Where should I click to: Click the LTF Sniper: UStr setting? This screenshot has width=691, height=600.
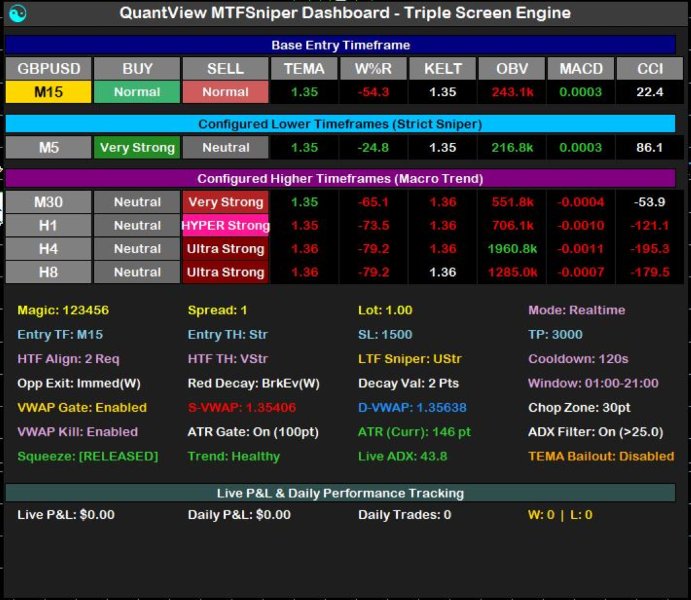coord(410,359)
